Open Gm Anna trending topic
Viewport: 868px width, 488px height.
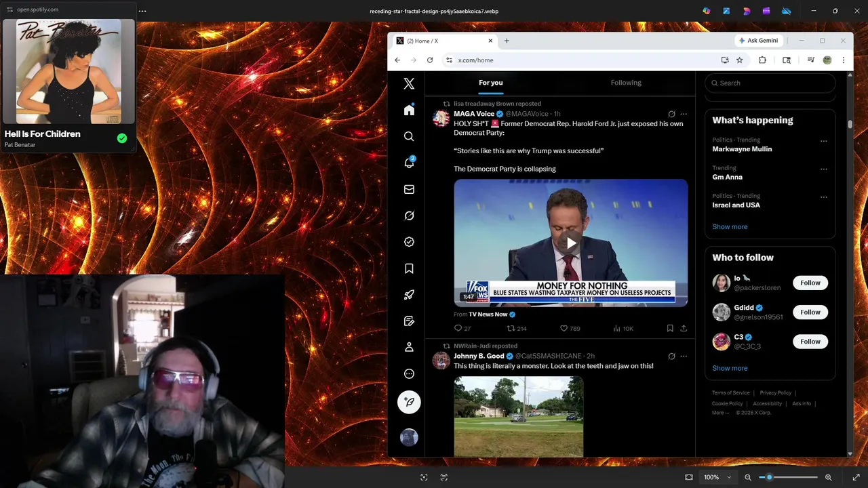tap(727, 177)
